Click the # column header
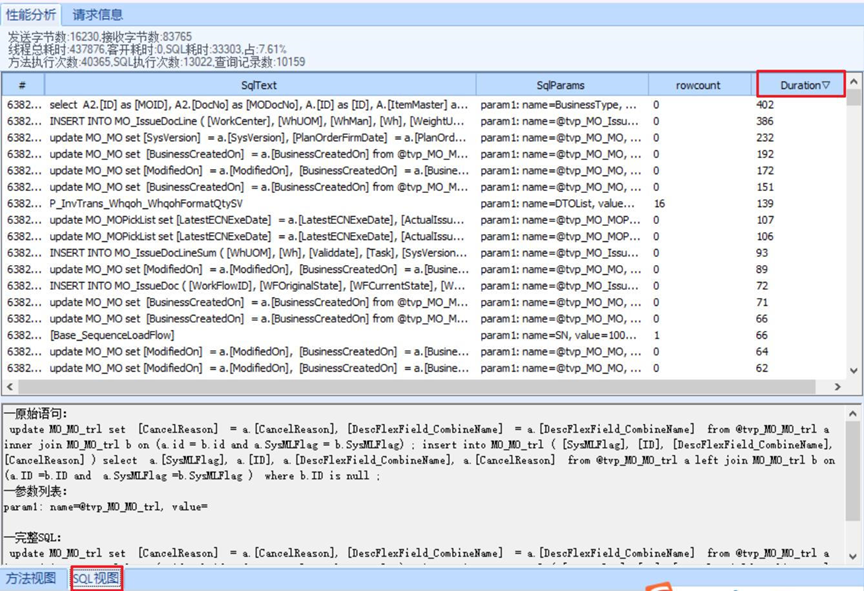The height and width of the screenshot is (591, 864). [x=22, y=85]
